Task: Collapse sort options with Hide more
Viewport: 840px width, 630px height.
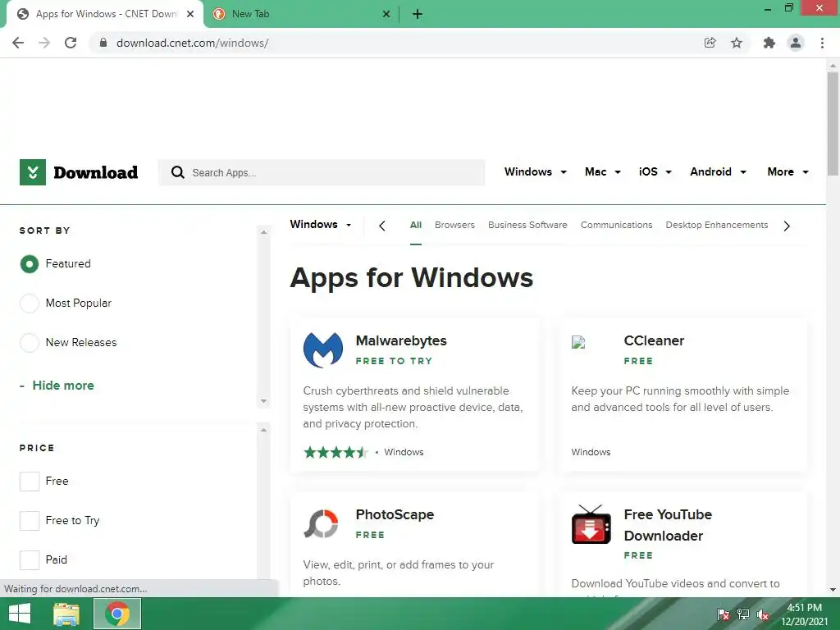Action: click(57, 386)
